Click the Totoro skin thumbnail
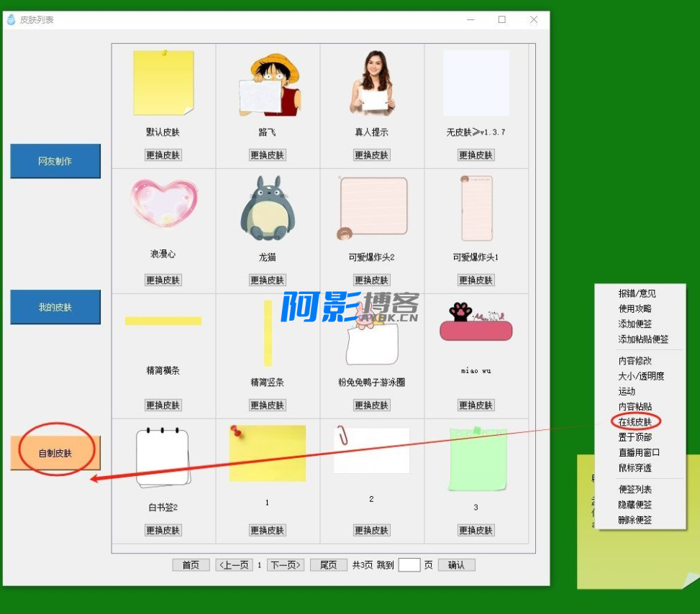 click(267, 209)
